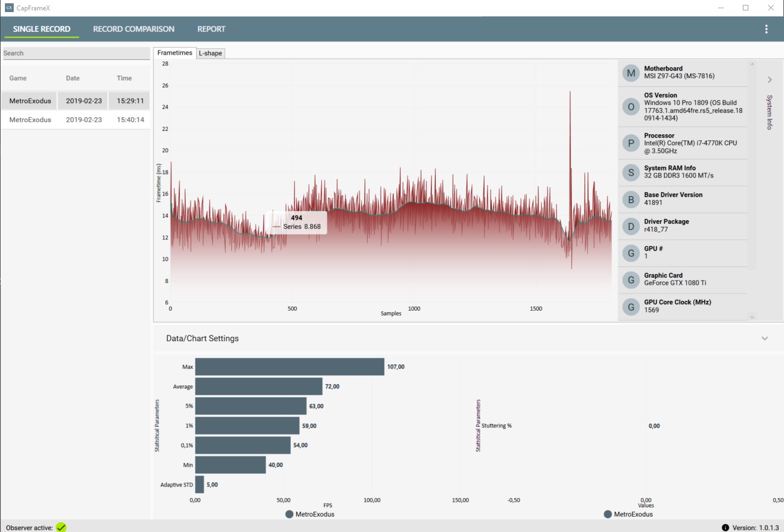
Task: Select the MetroExodus record at 15:40:14
Action: (x=75, y=119)
